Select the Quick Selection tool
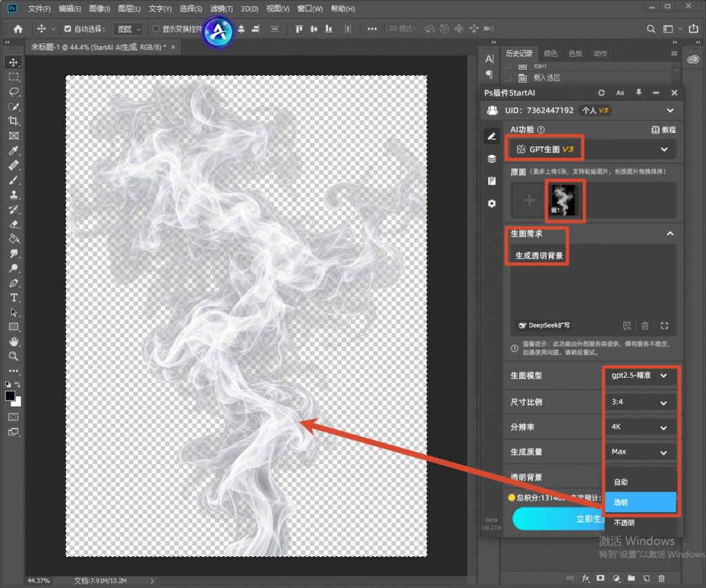 click(14, 107)
